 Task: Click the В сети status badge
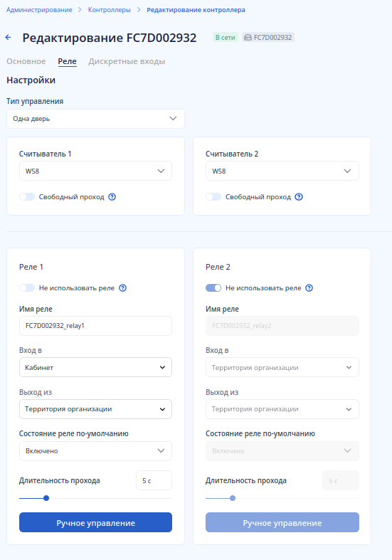pyautogui.click(x=226, y=38)
